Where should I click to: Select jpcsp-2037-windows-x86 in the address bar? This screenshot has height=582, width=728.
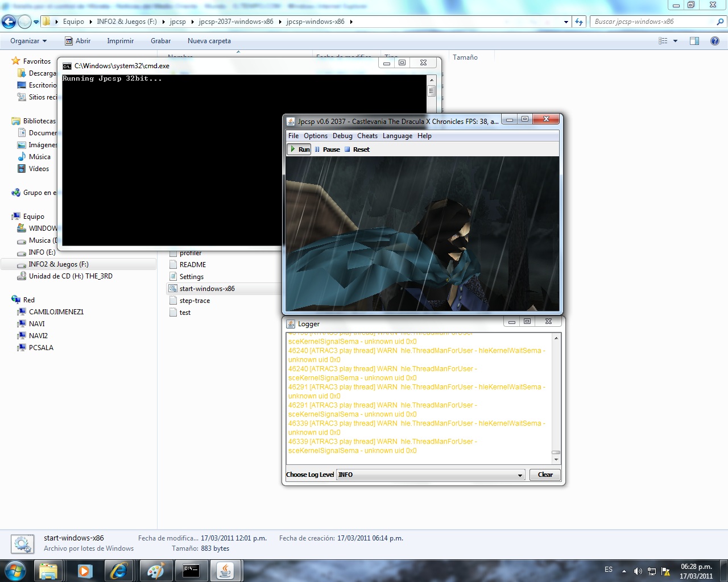click(236, 22)
